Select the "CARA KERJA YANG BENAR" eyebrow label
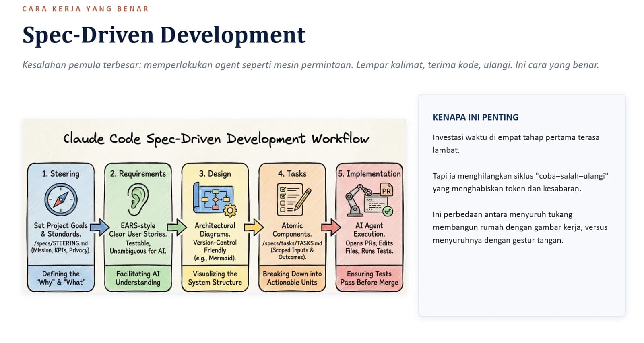The height and width of the screenshot is (343, 644). 85,9
